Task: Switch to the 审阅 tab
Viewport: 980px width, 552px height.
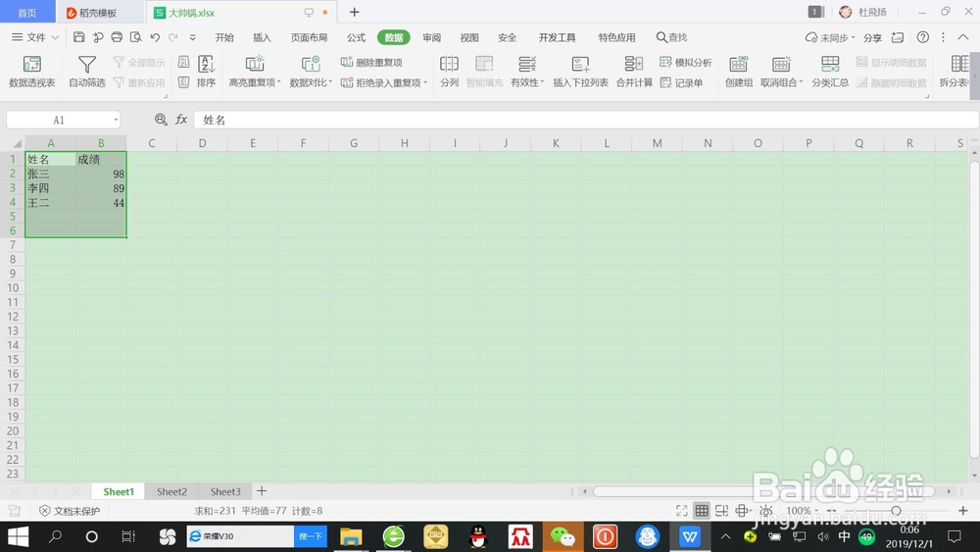Action: click(432, 37)
